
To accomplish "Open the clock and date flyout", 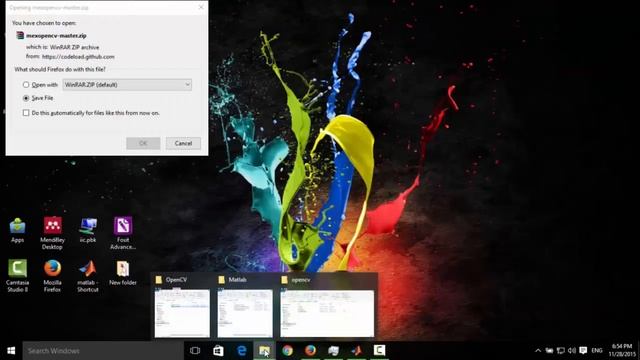I will click(622, 351).
